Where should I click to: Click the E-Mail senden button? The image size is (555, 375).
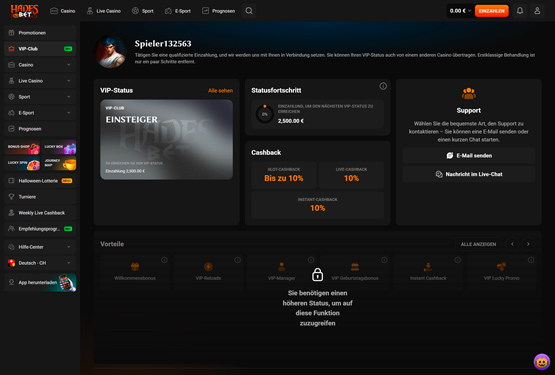point(468,155)
